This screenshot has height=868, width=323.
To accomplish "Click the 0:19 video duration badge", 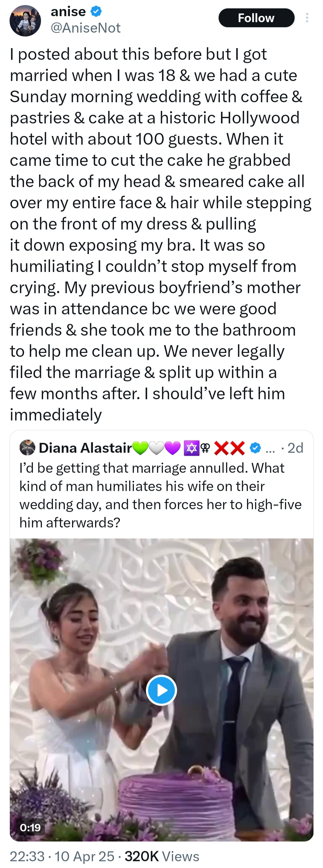I will pos(30,827).
